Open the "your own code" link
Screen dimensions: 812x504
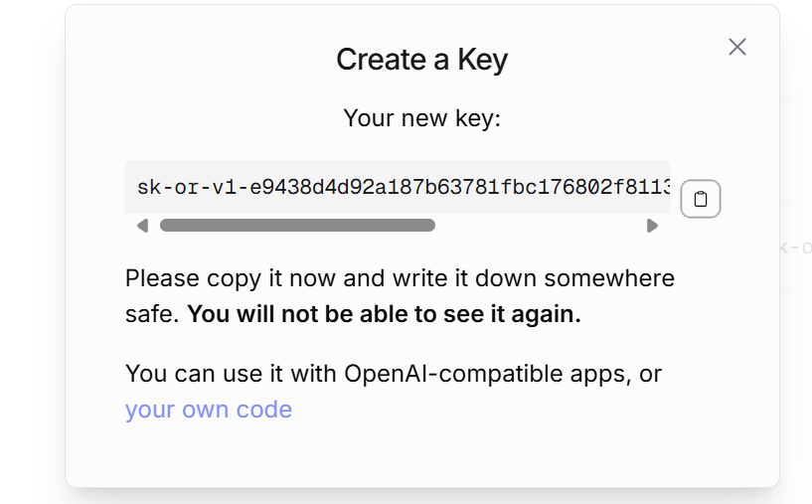click(209, 410)
